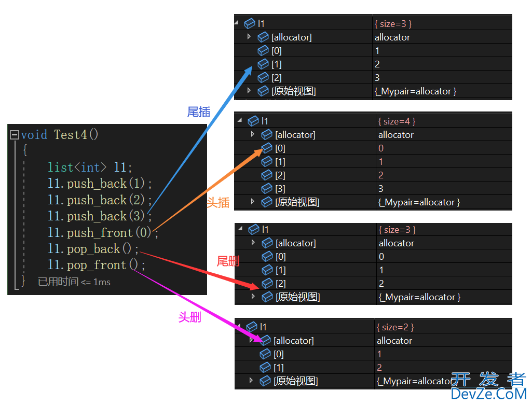Select value 0 of [0] in size=4 panel
The width and height of the screenshot is (532, 405).
(x=381, y=148)
